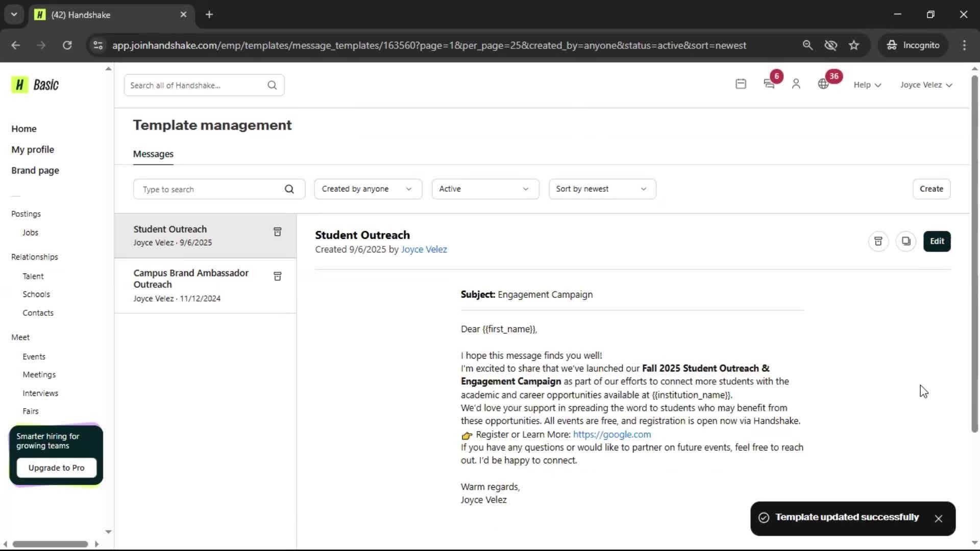The height and width of the screenshot is (551, 980).
Task: Click the magnifier in the Handshake search box
Action: [272, 85]
